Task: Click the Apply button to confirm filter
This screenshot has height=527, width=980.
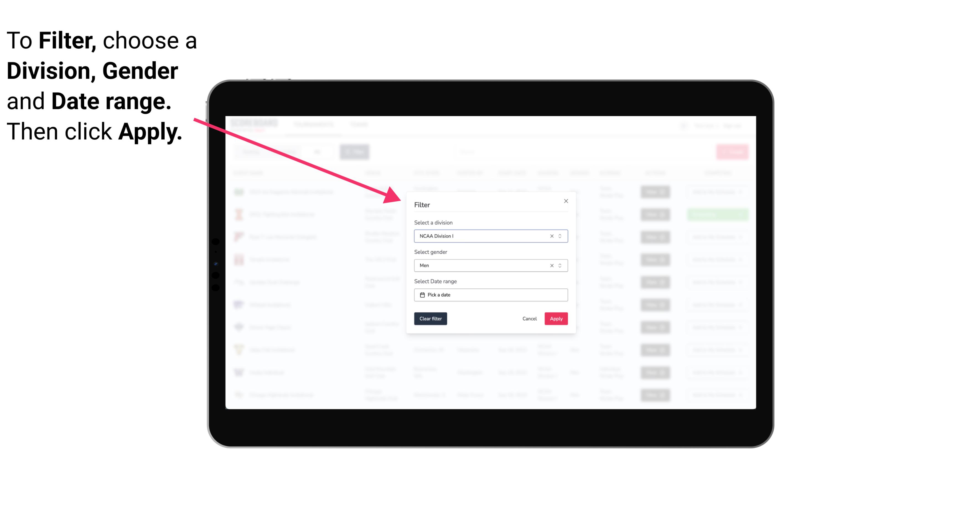Action: coord(556,319)
